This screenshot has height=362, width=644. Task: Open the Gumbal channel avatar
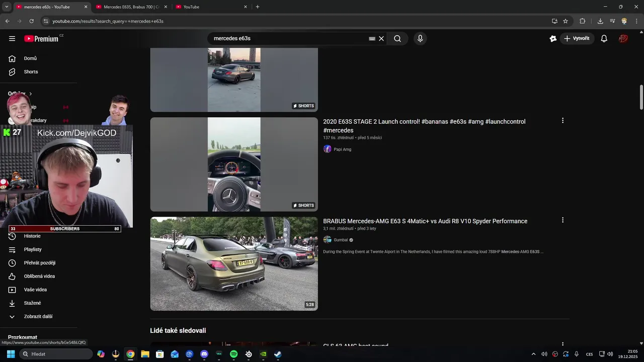(x=328, y=240)
